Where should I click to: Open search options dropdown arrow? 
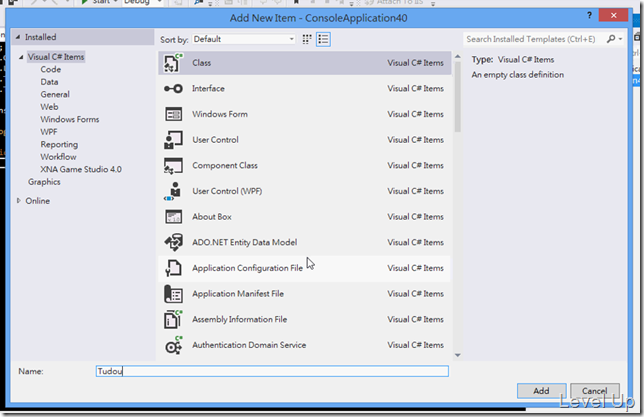(620, 39)
